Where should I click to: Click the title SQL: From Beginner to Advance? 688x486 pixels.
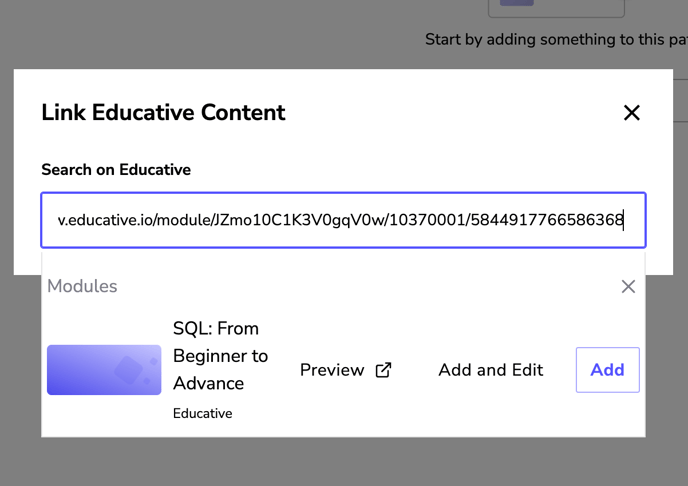[x=220, y=356]
